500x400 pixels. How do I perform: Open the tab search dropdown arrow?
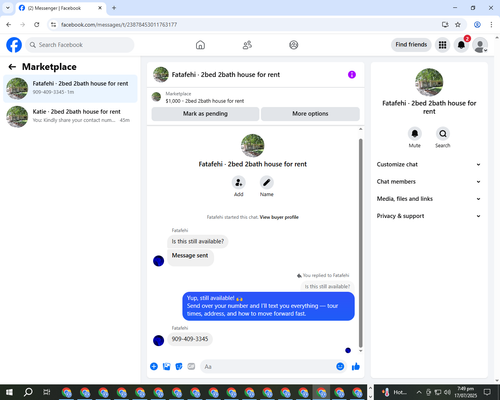pos(8,8)
